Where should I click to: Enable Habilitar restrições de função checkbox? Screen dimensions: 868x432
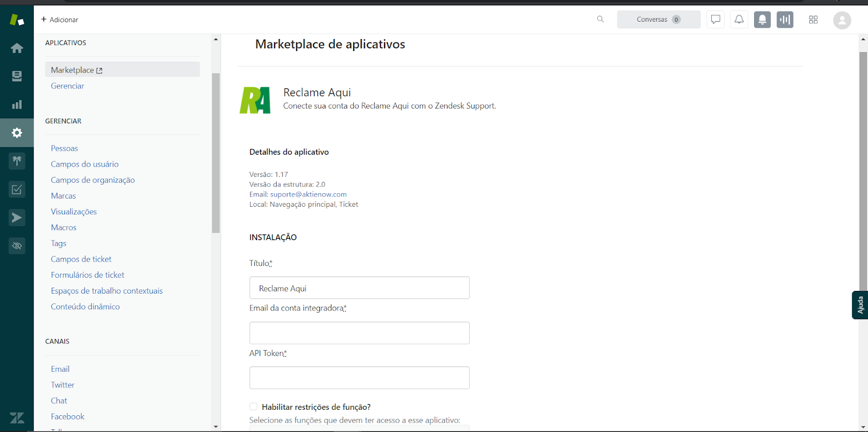point(253,406)
